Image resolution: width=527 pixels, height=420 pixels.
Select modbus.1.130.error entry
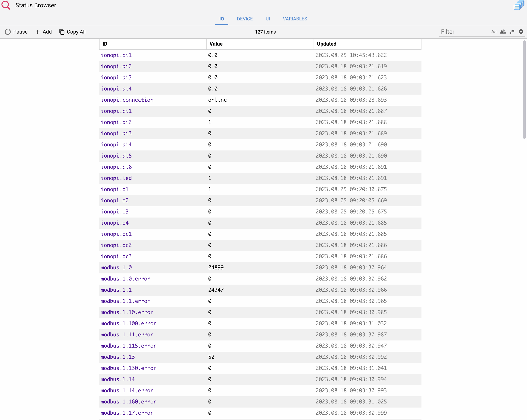pos(129,368)
